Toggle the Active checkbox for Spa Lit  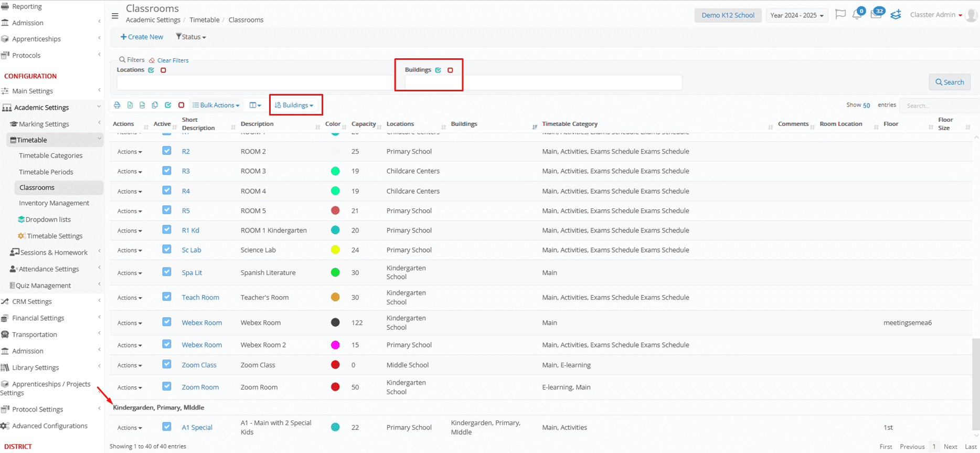coord(167,272)
